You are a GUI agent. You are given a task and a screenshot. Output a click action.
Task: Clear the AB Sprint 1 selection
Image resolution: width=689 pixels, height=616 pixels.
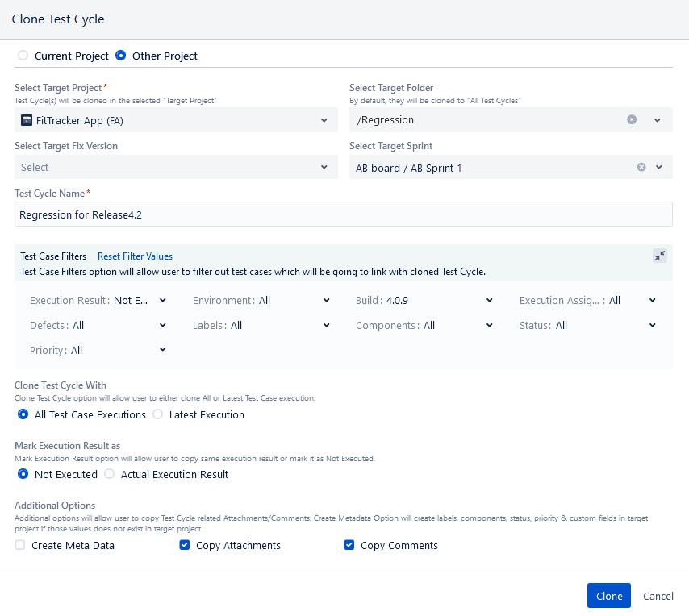pos(641,167)
